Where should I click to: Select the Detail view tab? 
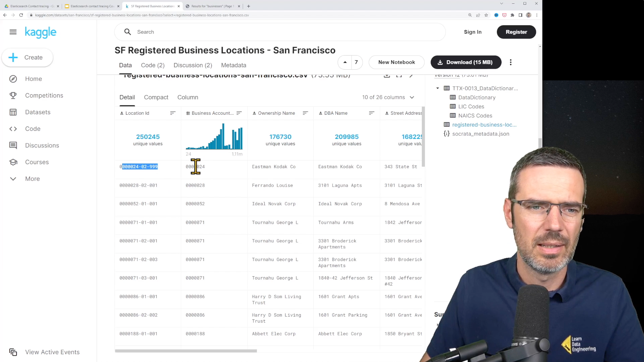click(127, 97)
